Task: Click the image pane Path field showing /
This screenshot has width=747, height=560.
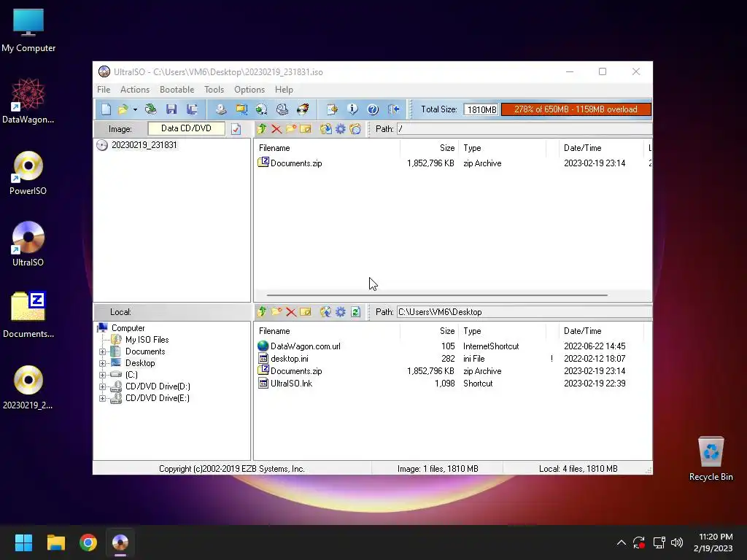Action: (x=524, y=129)
